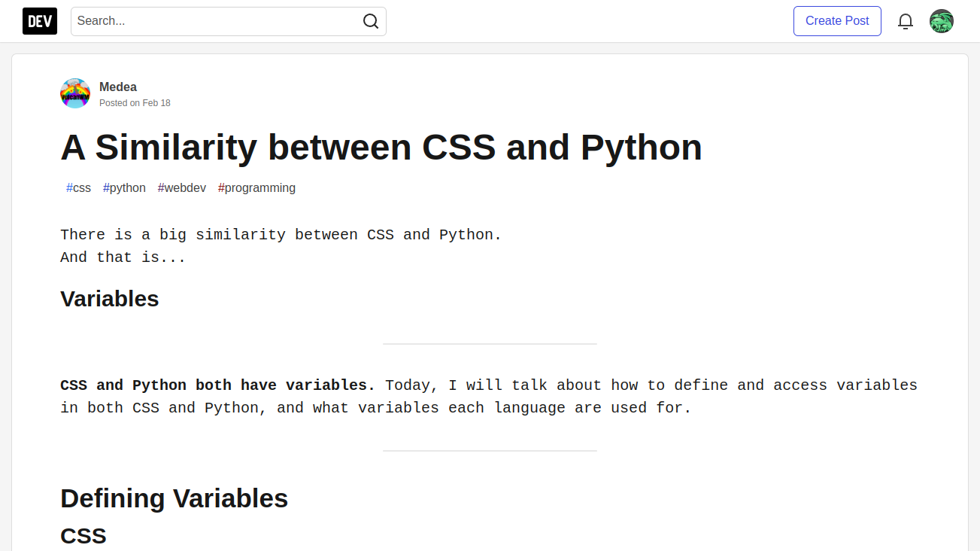Open the #css tag

point(78,187)
